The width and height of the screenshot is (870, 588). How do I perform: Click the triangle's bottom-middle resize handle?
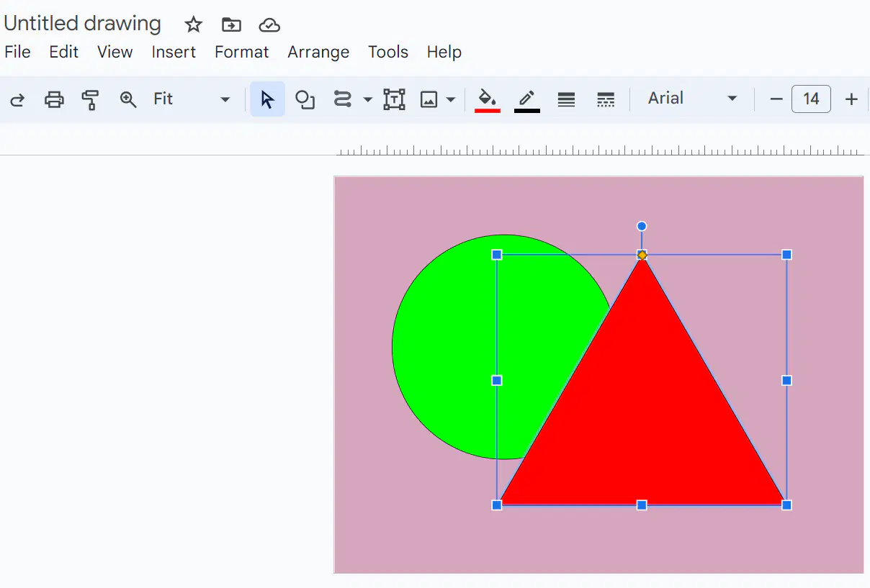[x=642, y=505]
